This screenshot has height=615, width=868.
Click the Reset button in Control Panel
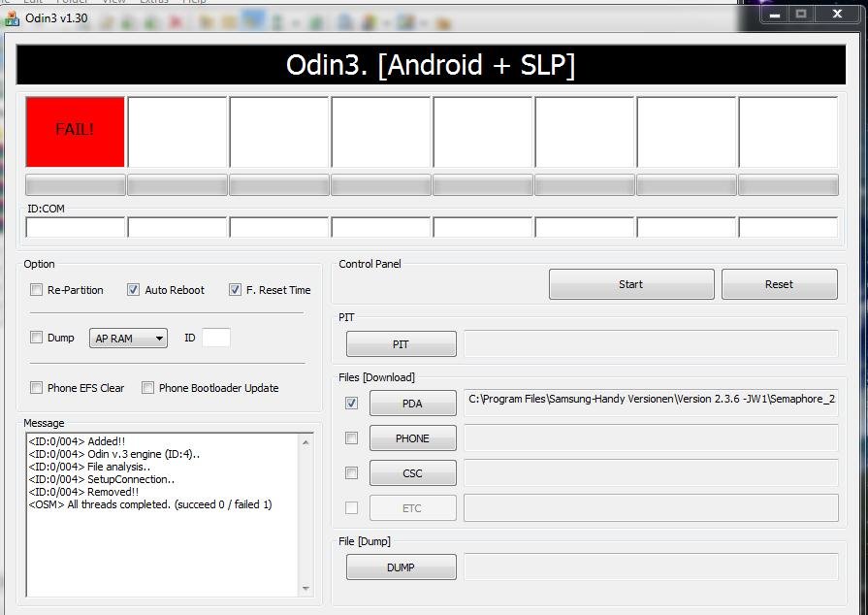pyautogui.click(x=780, y=284)
